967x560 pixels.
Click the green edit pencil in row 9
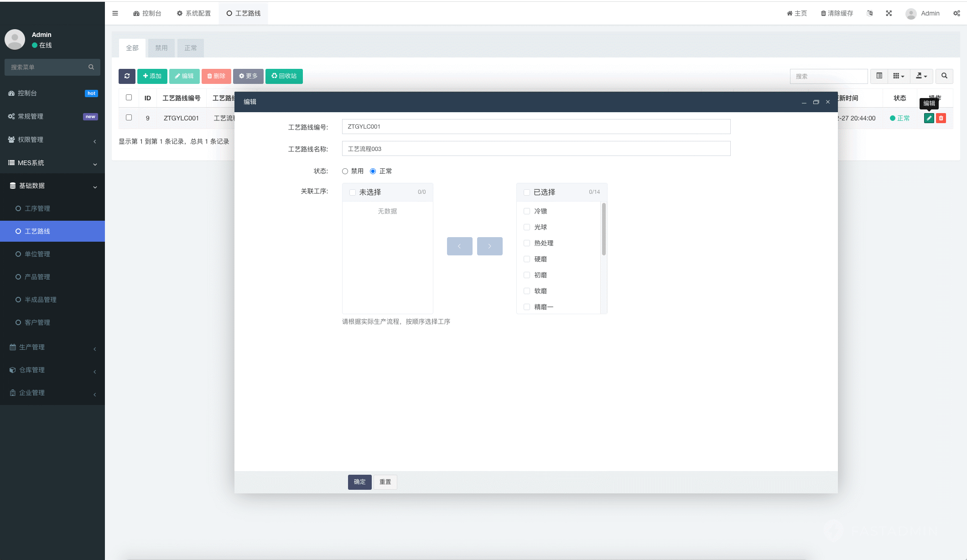929,118
